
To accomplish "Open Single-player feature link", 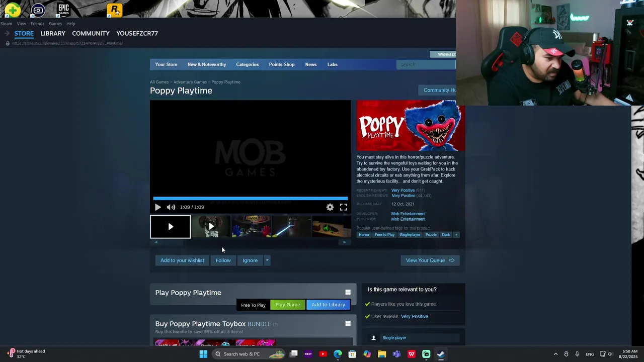I will pos(394,338).
